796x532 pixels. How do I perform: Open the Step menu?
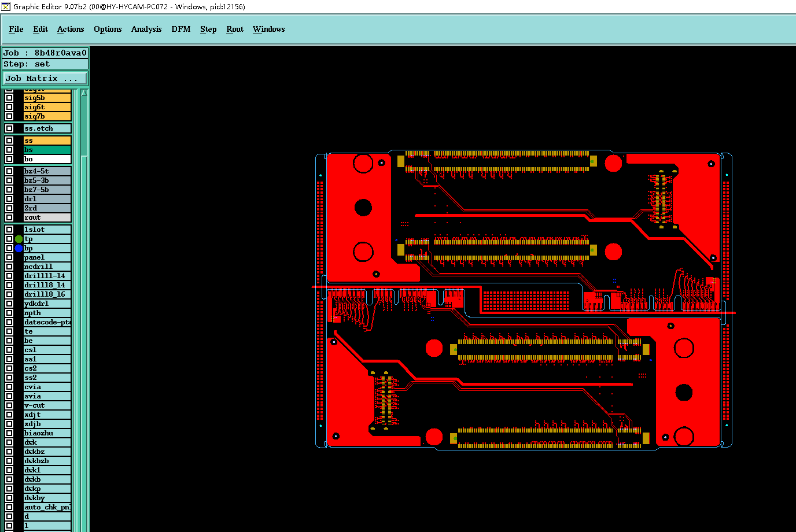208,29
